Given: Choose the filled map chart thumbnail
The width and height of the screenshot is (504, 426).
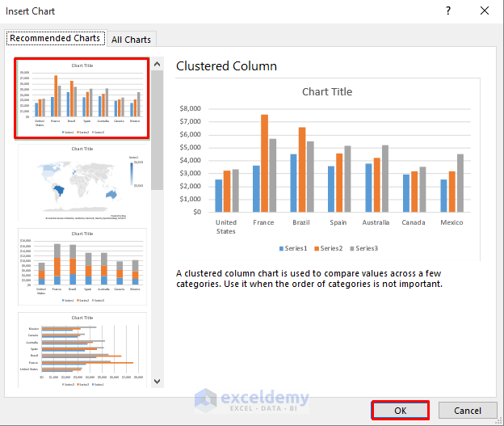Looking at the screenshot, I should coord(82,183).
